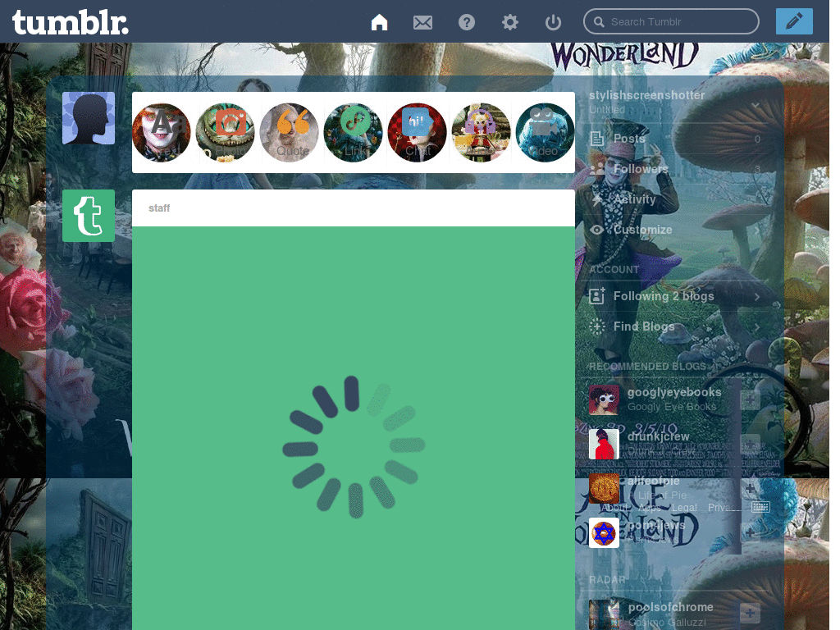The image size is (840, 630).
Task: Create a new Video post
Action: (545, 132)
